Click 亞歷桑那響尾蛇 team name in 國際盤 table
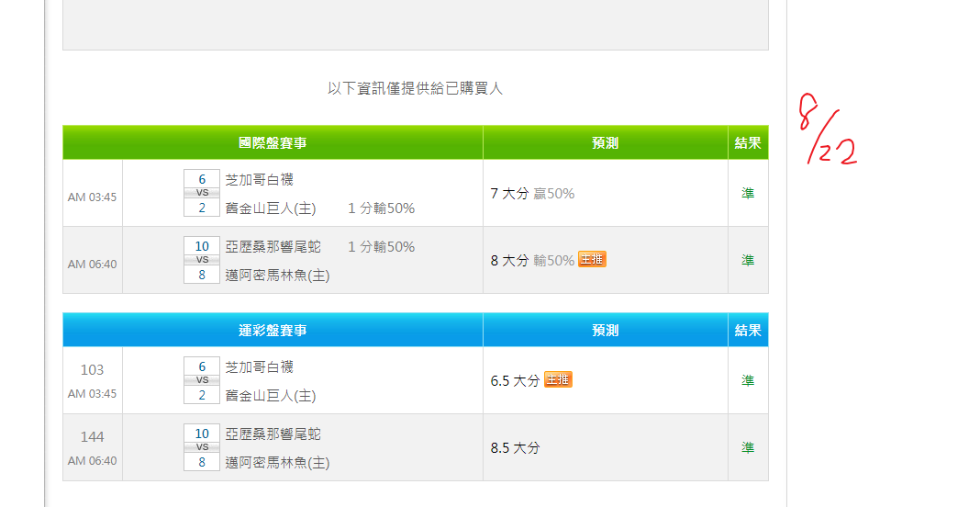The image size is (980, 507). pos(273,246)
